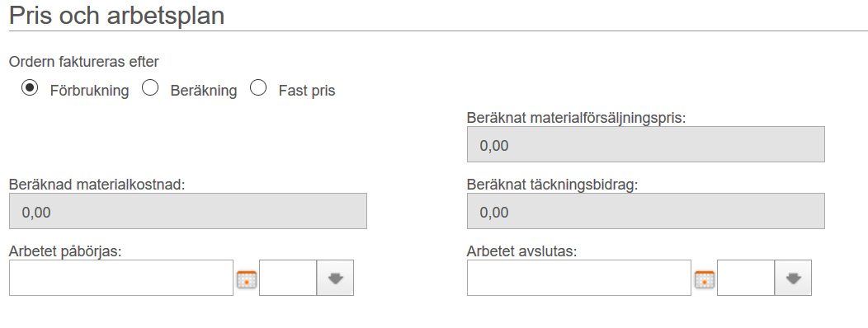Focus the end time box beside avslutas calendar
The image size is (868, 328).
point(746,278)
